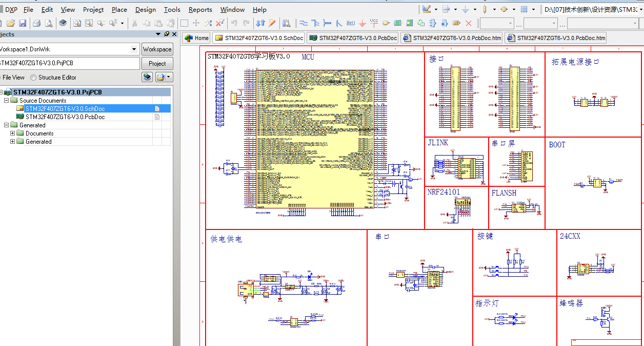Viewport: 644px width, 346px height.
Task: Open print preview
Action: click(49, 23)
